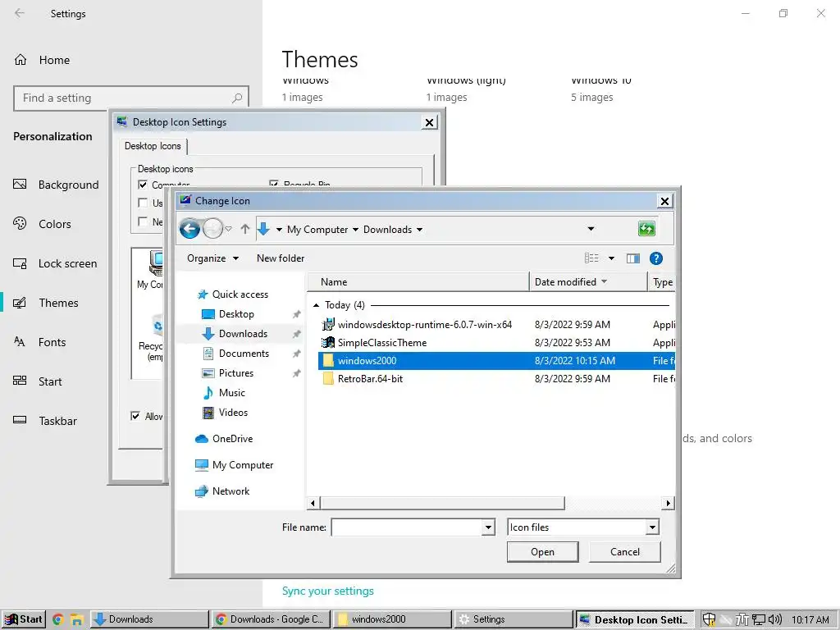Toggle the Recycle Bin checkbox
Viewport: 840px width, 630px height.
pyautogui.click(x=274, y=184)
